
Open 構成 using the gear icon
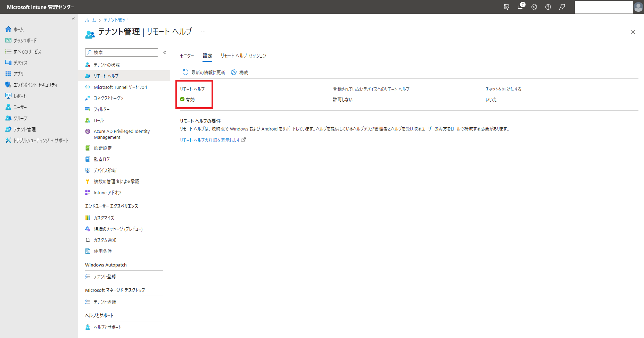[x=234, y=72]
